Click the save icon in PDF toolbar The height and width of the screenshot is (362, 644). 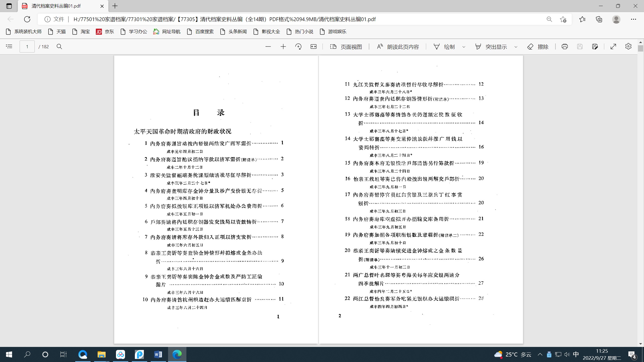click(580, 47)
